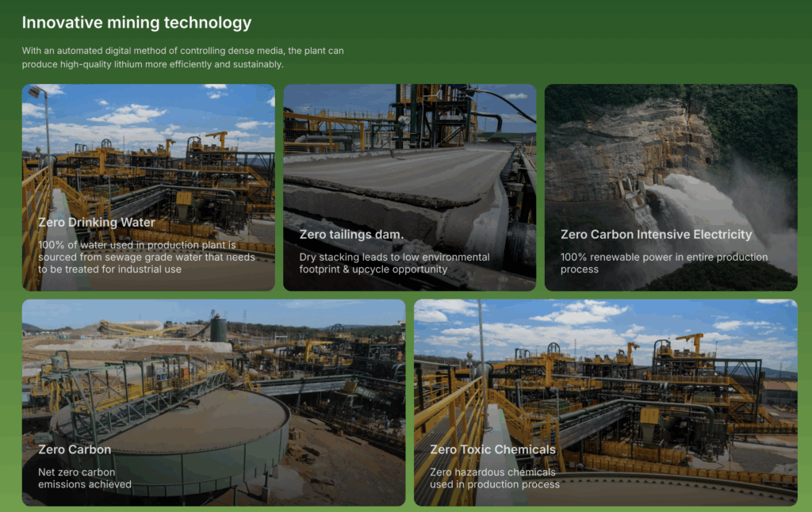Click the 'Zero hazardous chemicals' description text
812x512 pixels.
(495, 479)
